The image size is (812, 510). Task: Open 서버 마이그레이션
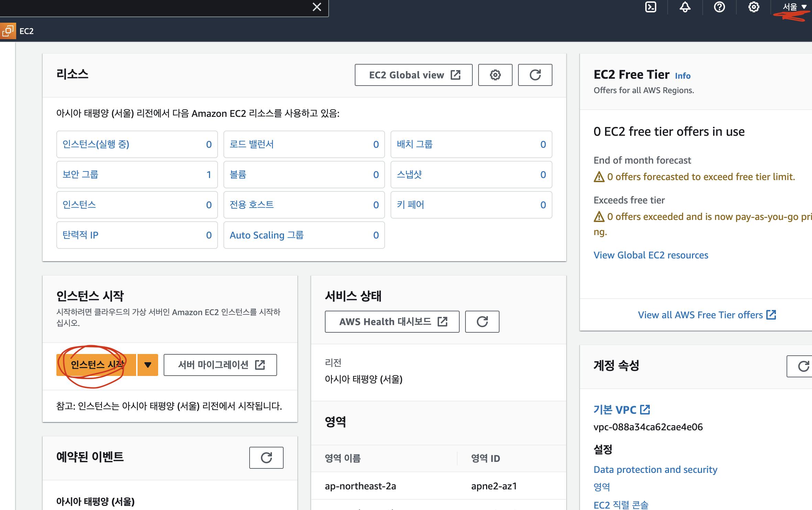[220, 365]
